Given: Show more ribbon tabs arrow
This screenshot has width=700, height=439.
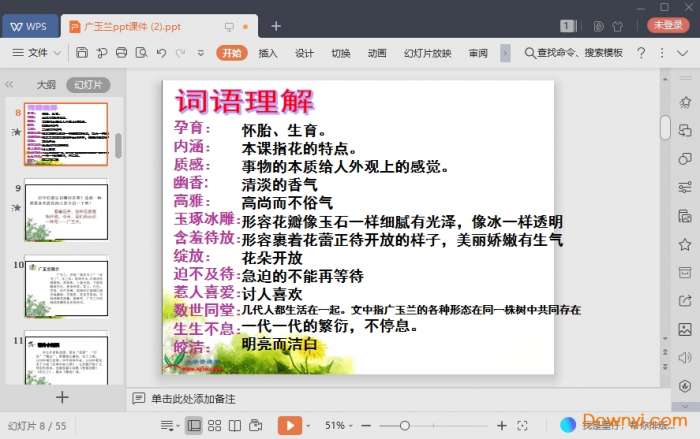Looking at the screenshot, I should point(505,53).
